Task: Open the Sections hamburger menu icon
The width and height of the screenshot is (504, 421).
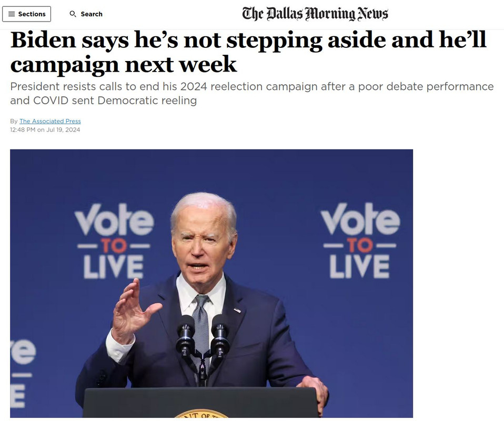Action: (x=12, y=14)
